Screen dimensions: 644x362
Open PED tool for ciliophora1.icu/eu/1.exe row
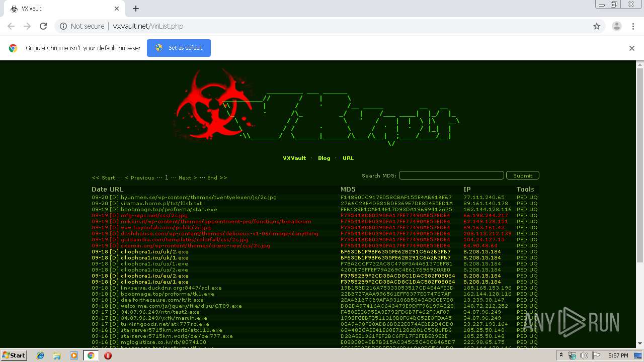point(522,282)
